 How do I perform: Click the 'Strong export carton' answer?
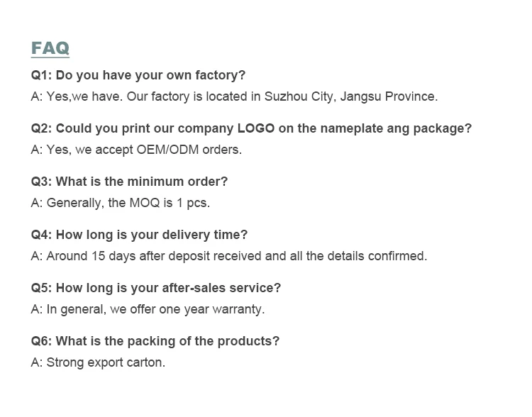98,362
